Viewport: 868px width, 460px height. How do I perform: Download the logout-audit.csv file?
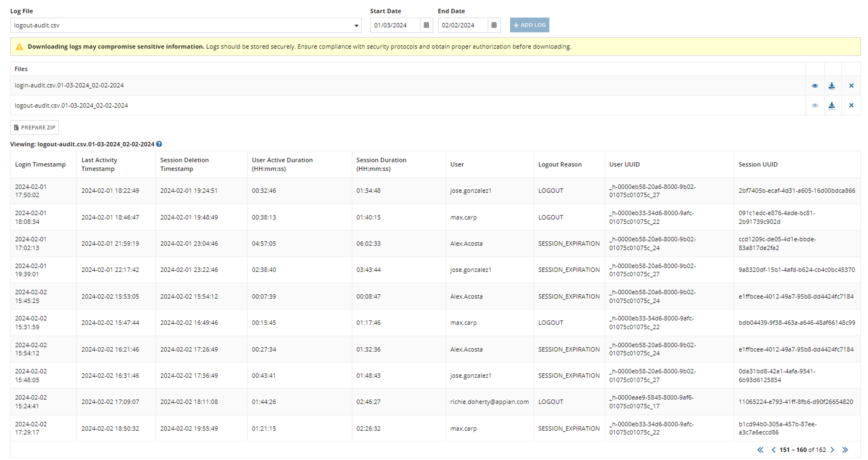click(x=832, y=106)
